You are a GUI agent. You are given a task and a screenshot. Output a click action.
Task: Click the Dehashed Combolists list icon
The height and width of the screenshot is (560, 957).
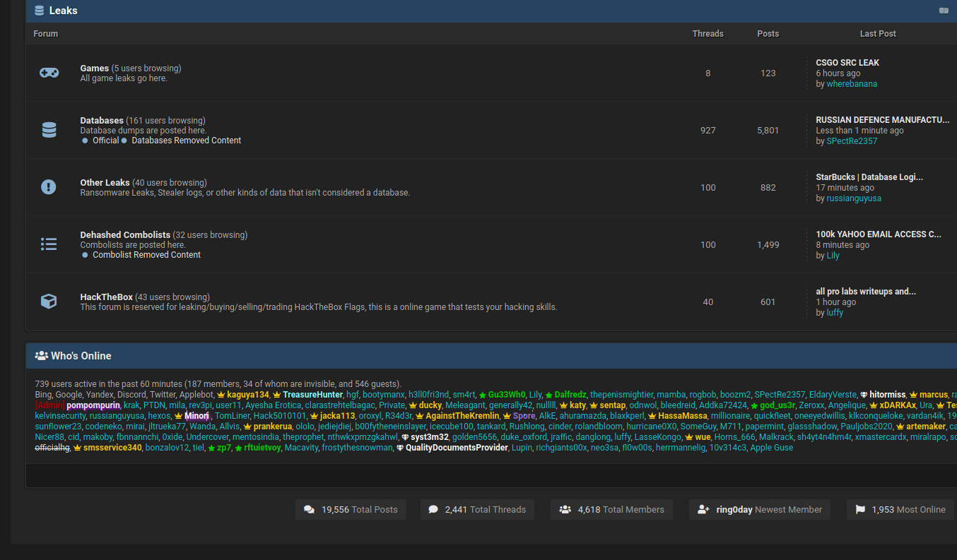[49, 244]
